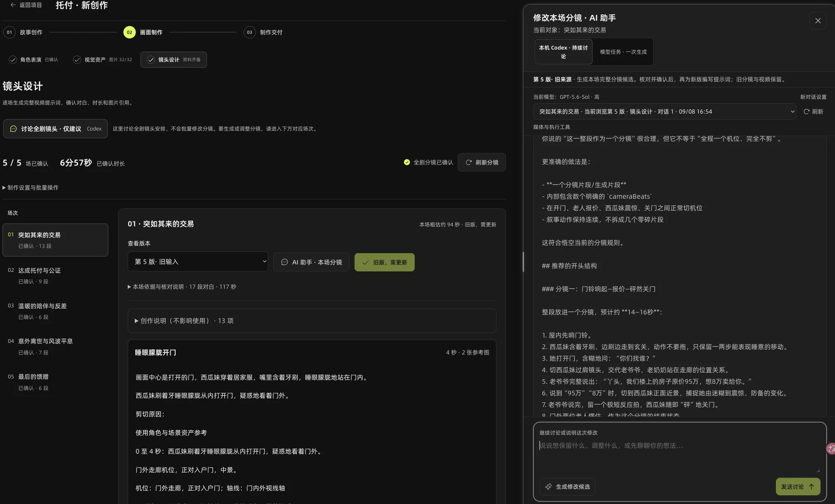Click the translate extension icon at right edge
This screenshot has width=835, height=504.
point(830,449)
